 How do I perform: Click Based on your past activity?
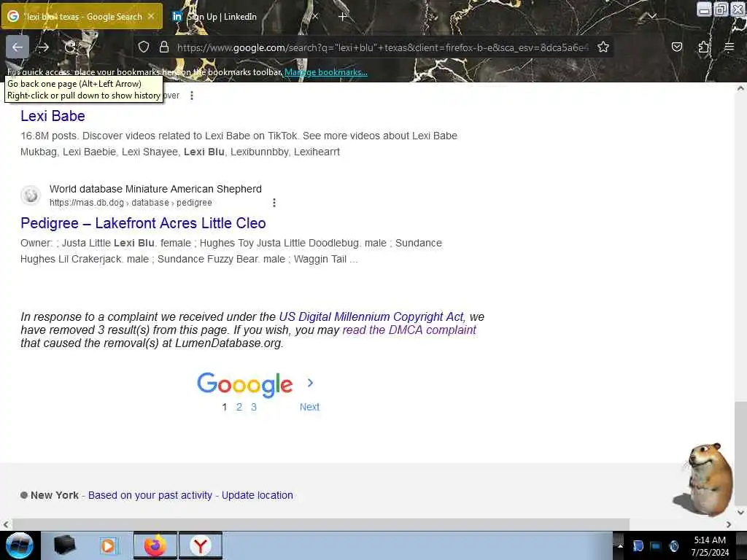[x=150, y=495]
